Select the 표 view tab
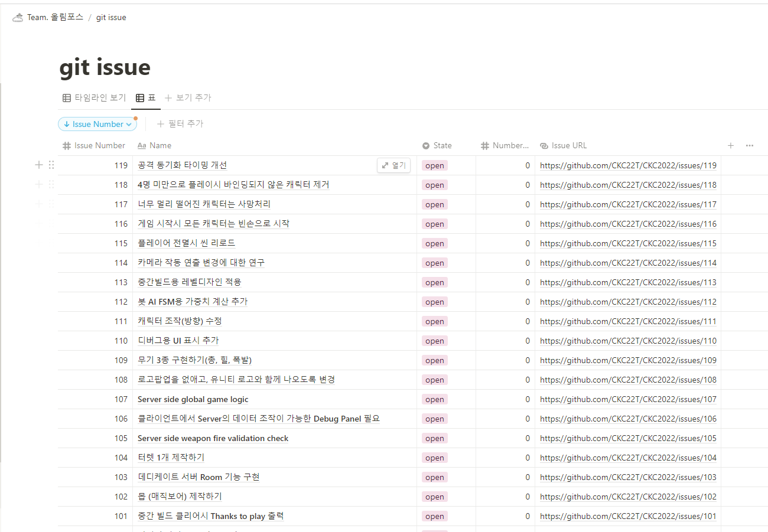768x532 pixels. click(x=146, y=98)
